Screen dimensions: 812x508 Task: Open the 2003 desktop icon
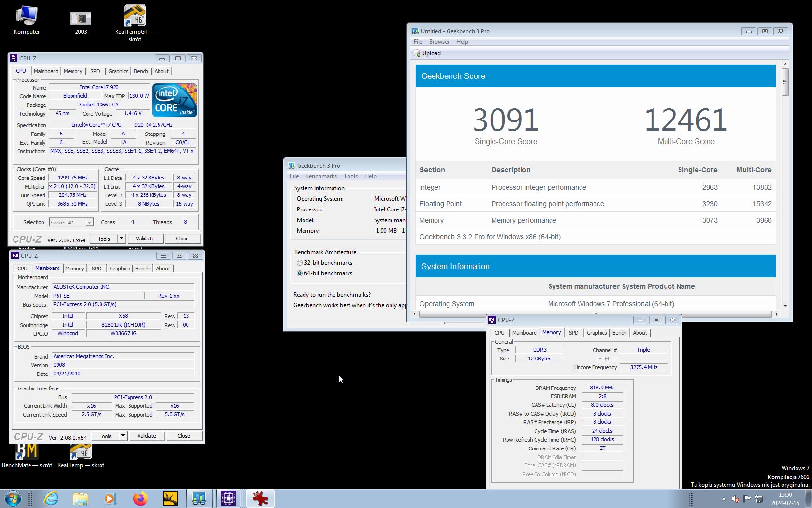click(x=81, y=22)
